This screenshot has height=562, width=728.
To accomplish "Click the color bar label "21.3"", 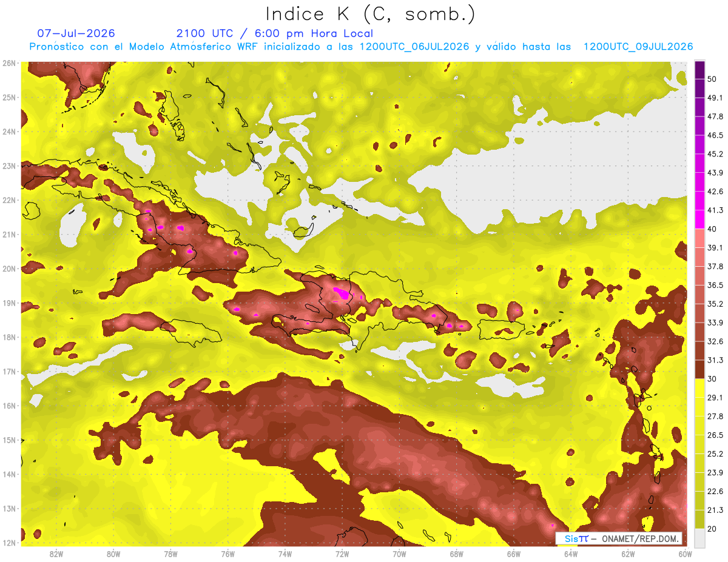I will [x=715, y=510].
